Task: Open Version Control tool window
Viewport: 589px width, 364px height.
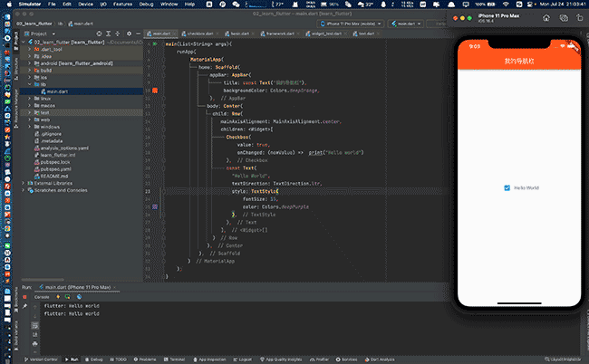Action: coord(41,359)
